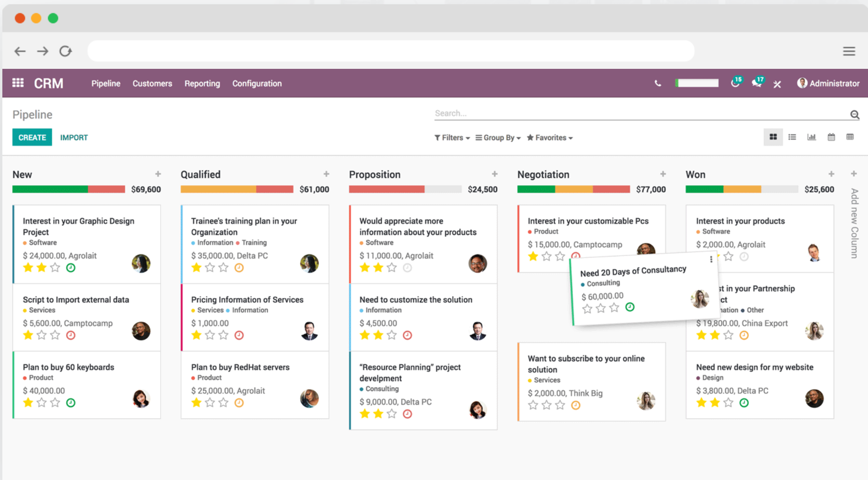Viewport: 868px width, 480px height.
Task: Set second star on Plan to buy 60 keyboards
Action: 41,403
